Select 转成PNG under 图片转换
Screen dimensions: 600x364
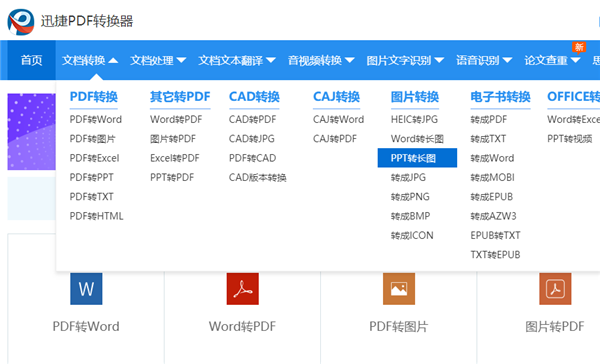(x=410, y=197)
